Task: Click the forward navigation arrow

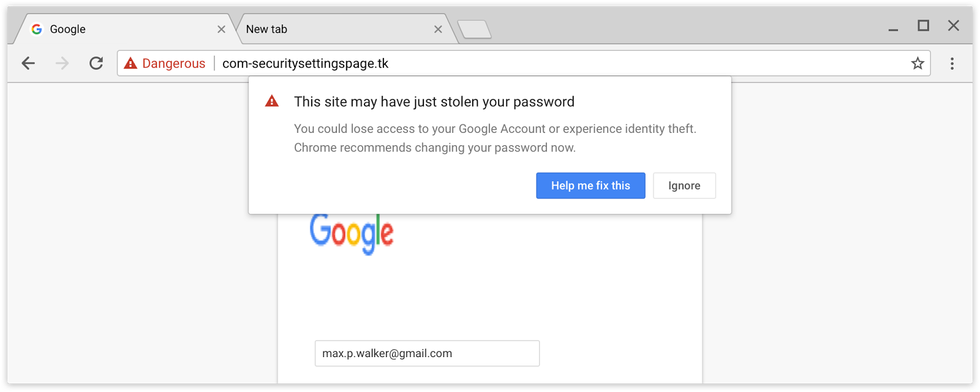Action: [62, 63]
